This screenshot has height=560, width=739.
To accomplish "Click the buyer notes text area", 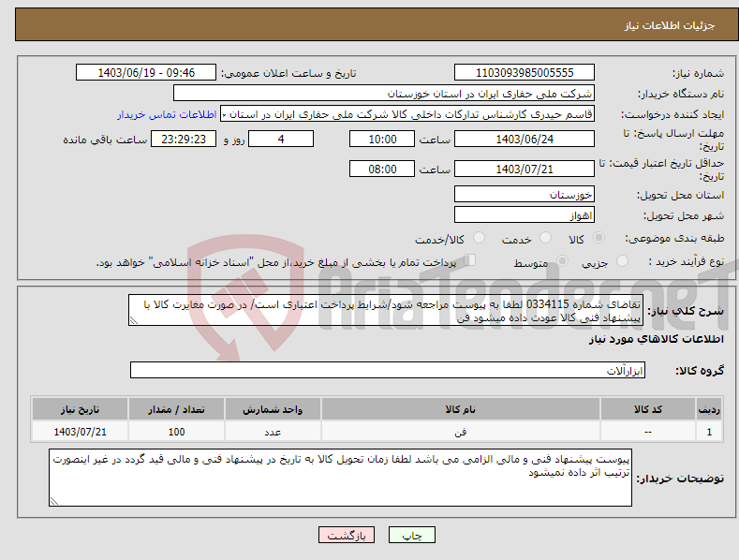I will (x=340, y=478).
